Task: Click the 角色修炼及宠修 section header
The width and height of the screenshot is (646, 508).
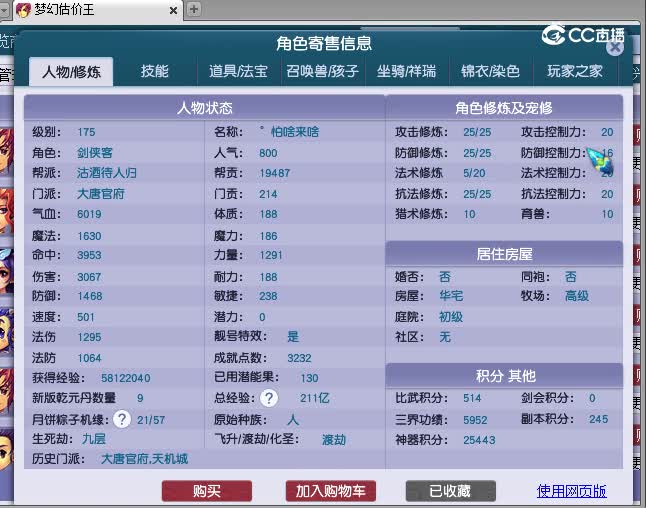Action: 504,108
